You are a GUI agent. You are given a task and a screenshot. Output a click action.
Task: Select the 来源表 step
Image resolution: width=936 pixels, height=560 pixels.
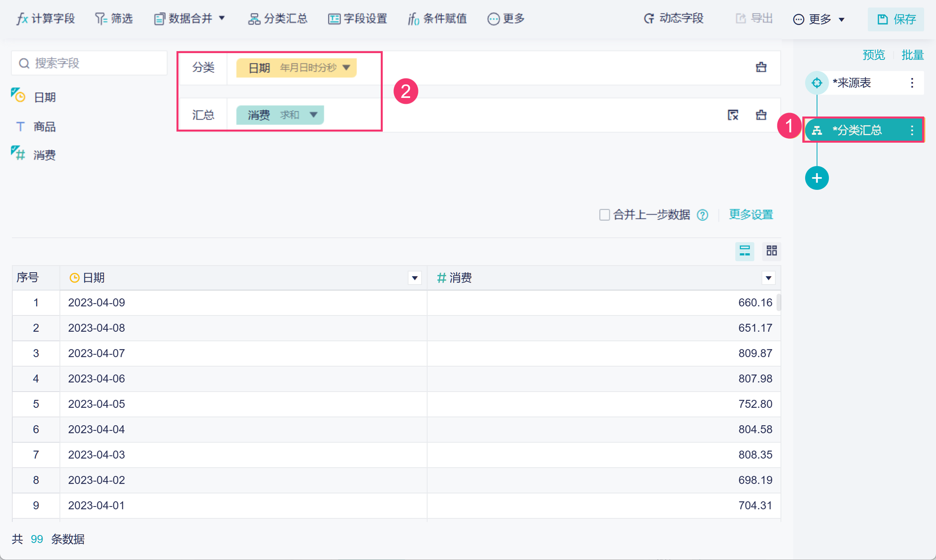tap(852, 83)
